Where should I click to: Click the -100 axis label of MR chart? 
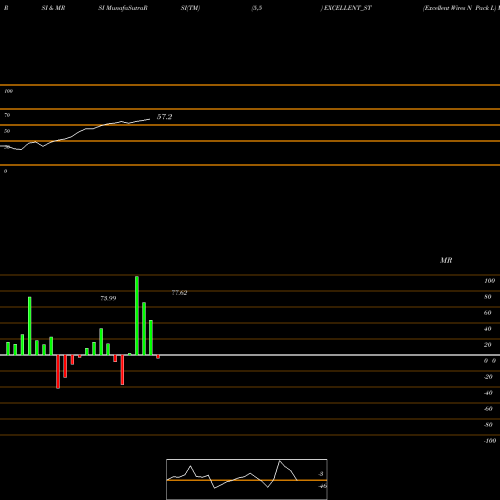490,441
